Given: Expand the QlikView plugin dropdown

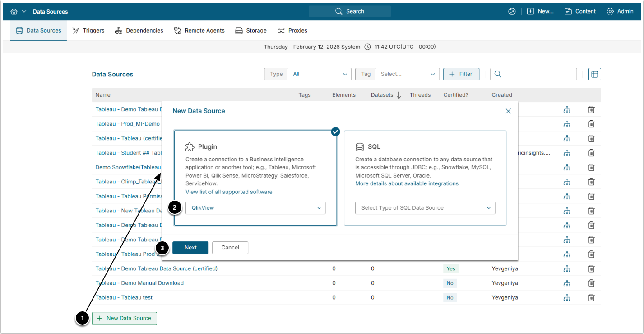Looking at the screenshot, I should point(255,208).
